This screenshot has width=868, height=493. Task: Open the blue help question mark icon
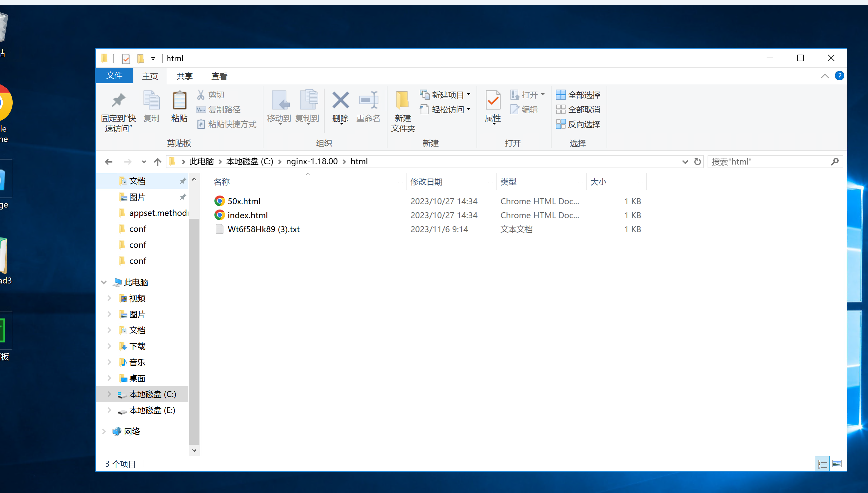(839, 76)
